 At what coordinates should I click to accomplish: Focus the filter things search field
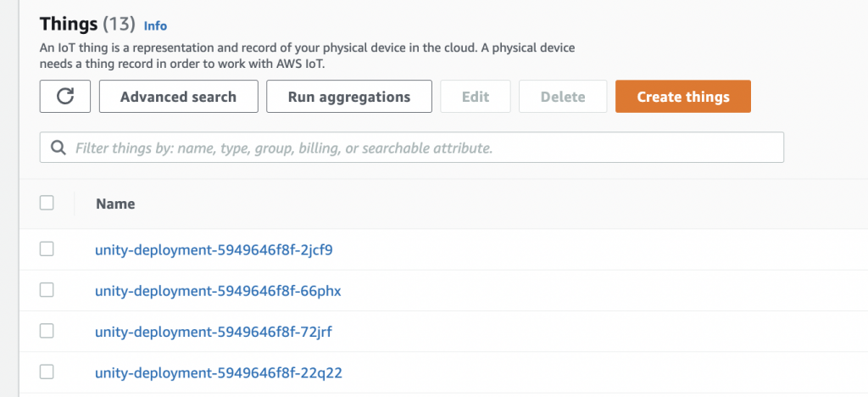424,148
